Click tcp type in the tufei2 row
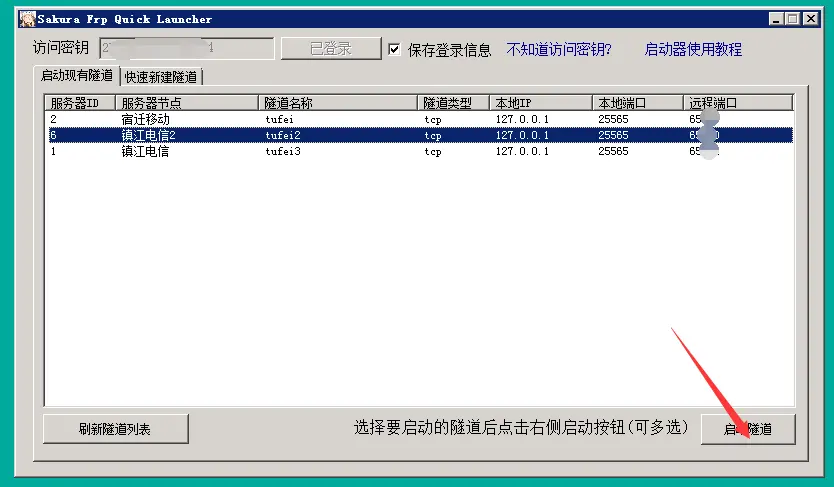 (433, 136)
